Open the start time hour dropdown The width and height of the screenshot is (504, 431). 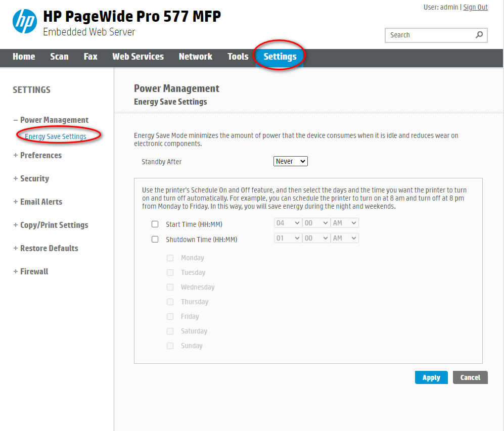click(288, 222)
